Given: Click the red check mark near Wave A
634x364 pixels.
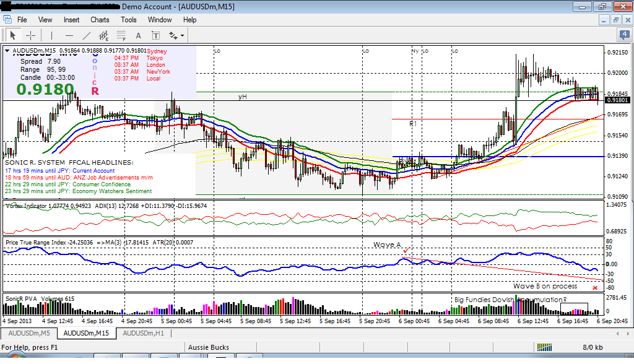Looking at the screenshot, I should click(x=406, y=250).
